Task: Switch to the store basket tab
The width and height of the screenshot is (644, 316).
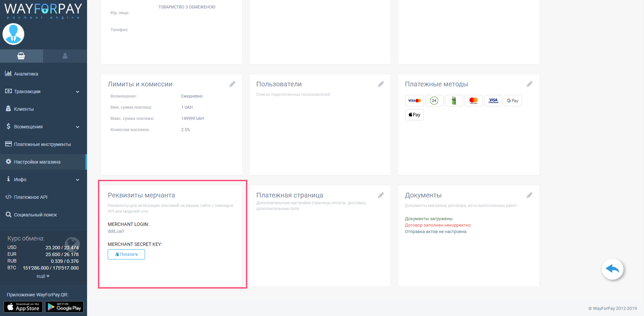Action: pyautogui.click(x=21, y=56)
